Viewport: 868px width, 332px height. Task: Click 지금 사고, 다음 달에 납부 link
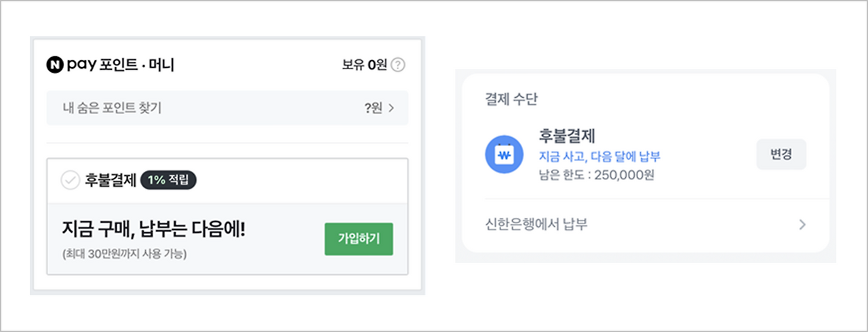[x=599, y=157]
